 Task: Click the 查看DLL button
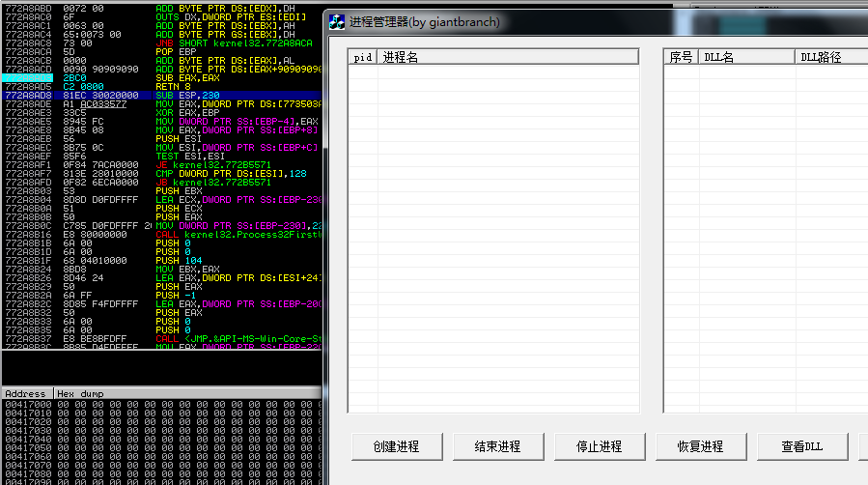point(802,446)
